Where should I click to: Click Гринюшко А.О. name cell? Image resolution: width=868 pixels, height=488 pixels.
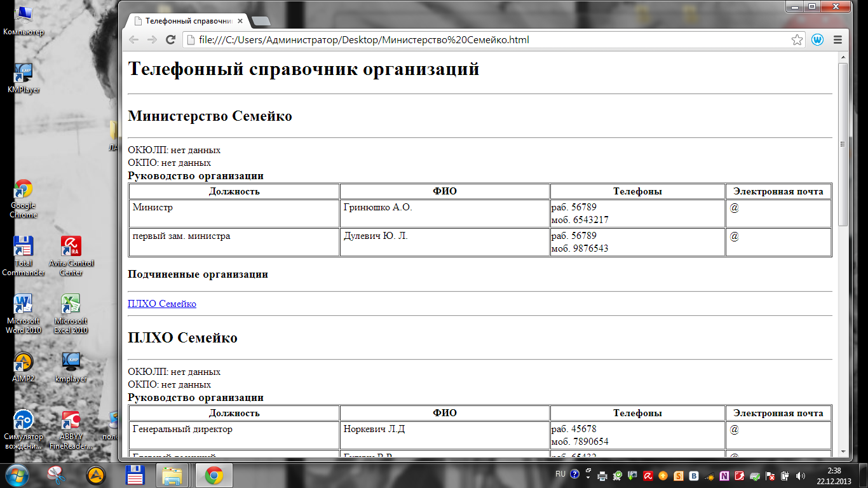(x=445, y=213)
